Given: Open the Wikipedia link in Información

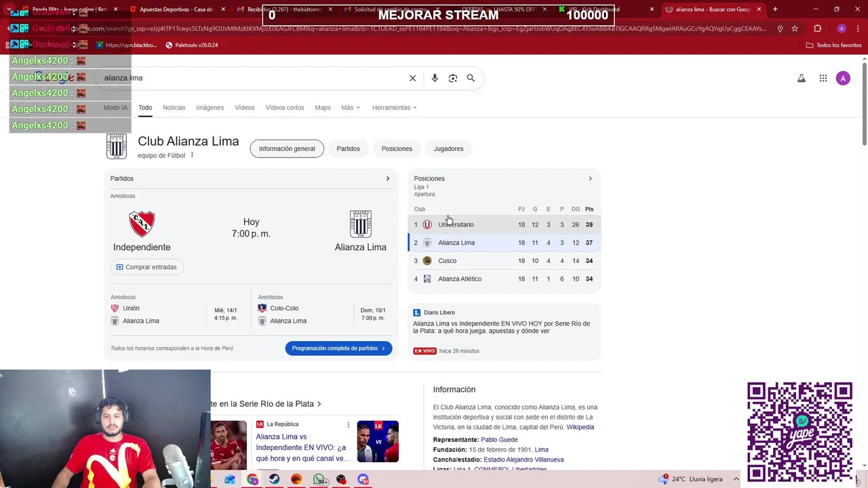Looking at the screenshot, I should (580, 427).
